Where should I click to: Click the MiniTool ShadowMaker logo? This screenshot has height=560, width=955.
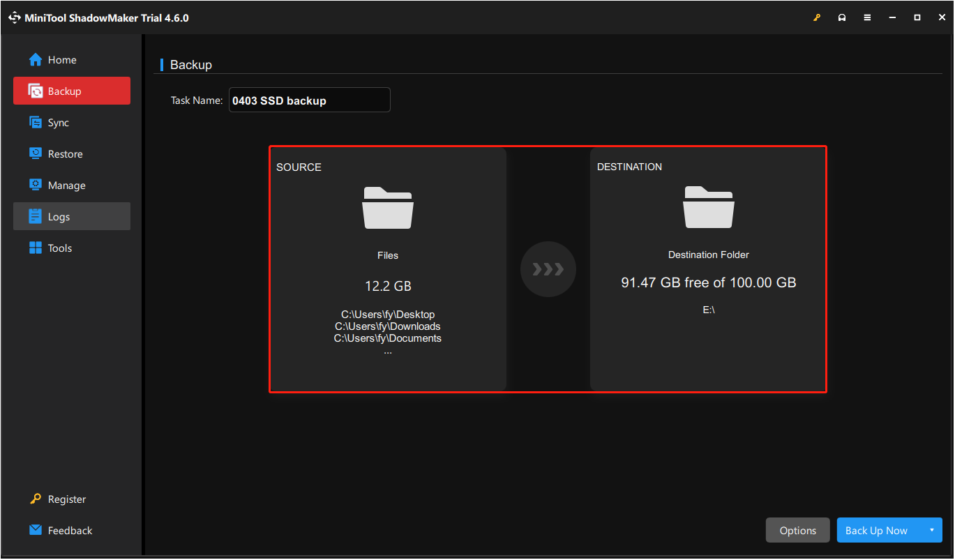(15, 17)
